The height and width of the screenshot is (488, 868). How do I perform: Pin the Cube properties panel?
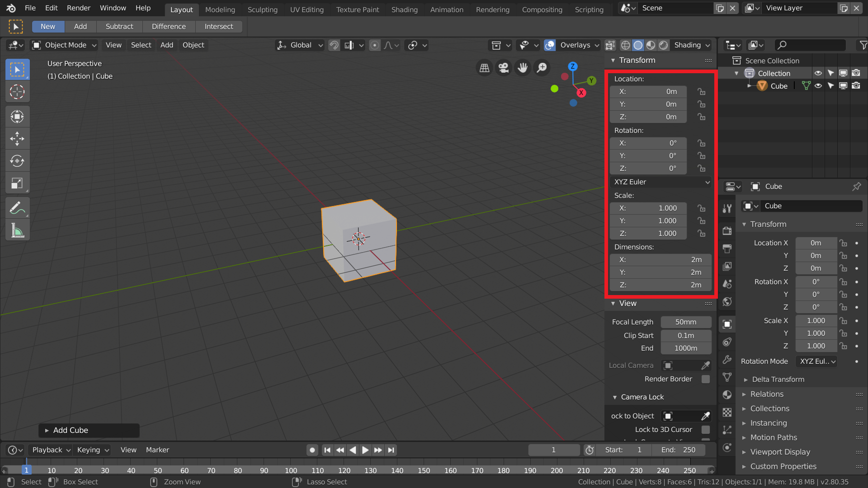click(856, 186)
